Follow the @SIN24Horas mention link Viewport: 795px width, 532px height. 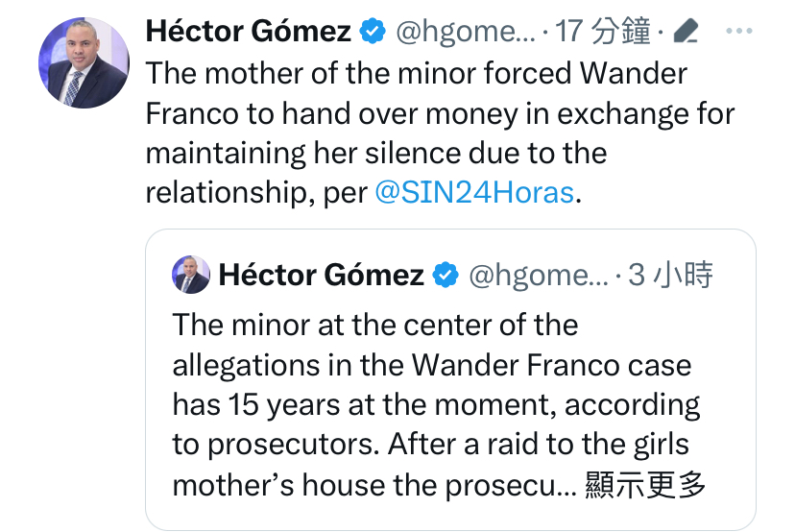473,192
